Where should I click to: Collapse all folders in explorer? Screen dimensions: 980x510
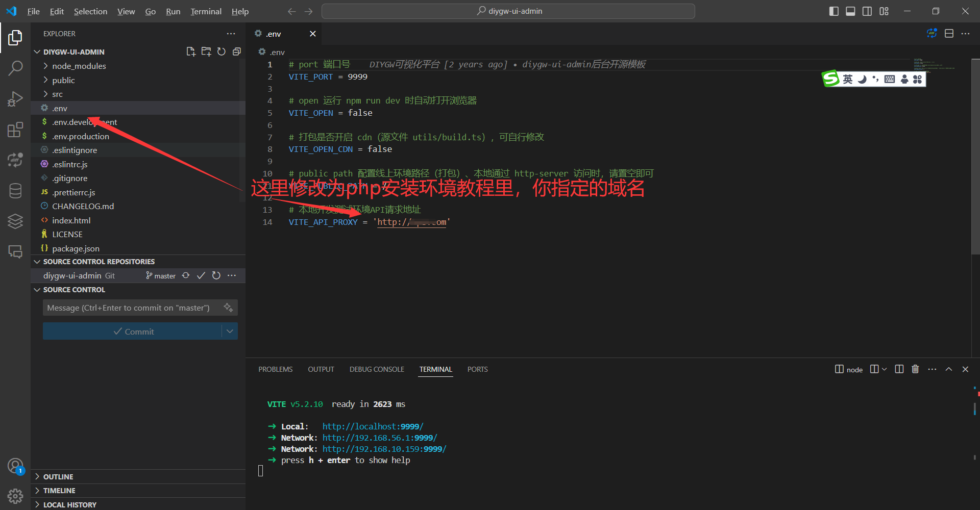[237, 52]
